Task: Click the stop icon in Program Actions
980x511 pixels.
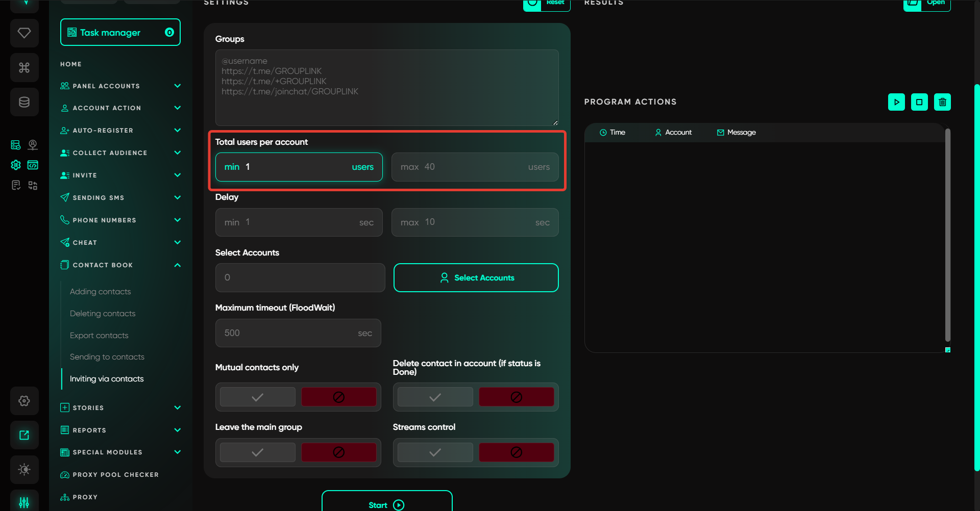Action: (919, 102)
